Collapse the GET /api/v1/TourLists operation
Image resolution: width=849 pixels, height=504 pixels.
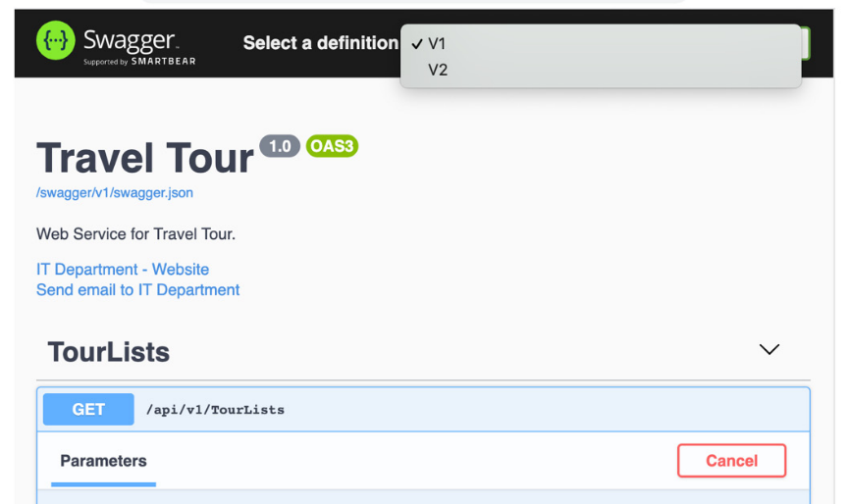click(x=423, y=409)
